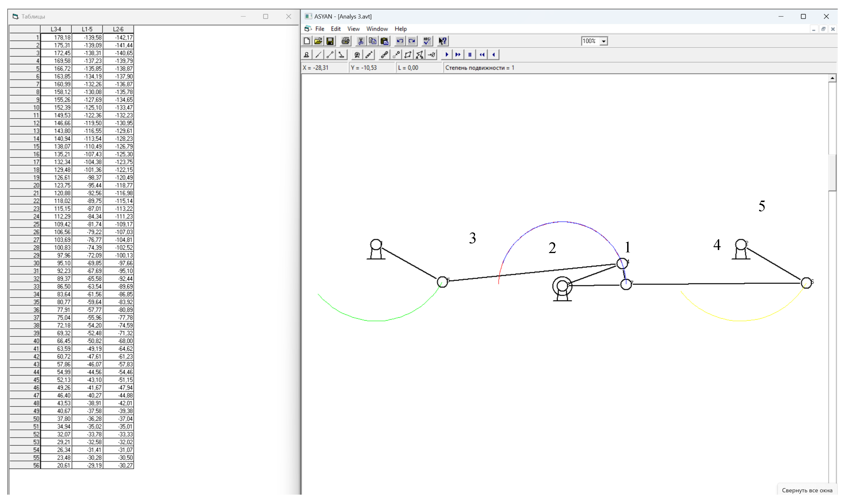Viewport: 845px width, 504px height.
Task: Fast rewind the mechanism animation
Action: point(482,55)
